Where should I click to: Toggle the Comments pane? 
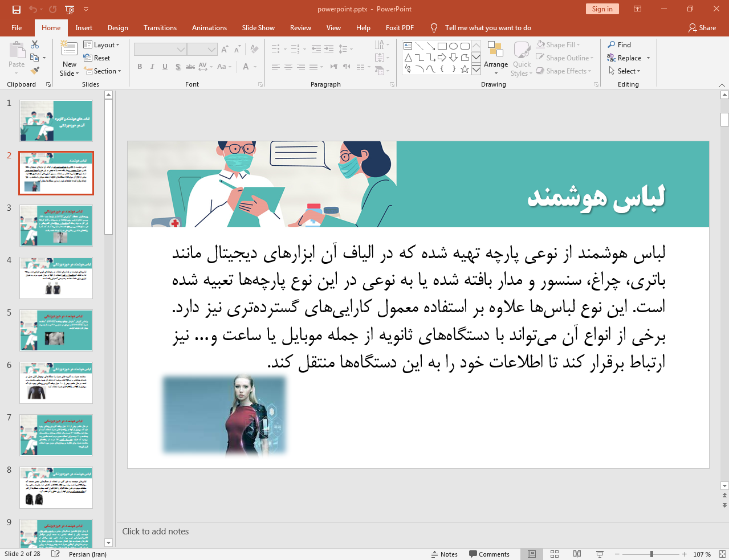coord(489,554)
